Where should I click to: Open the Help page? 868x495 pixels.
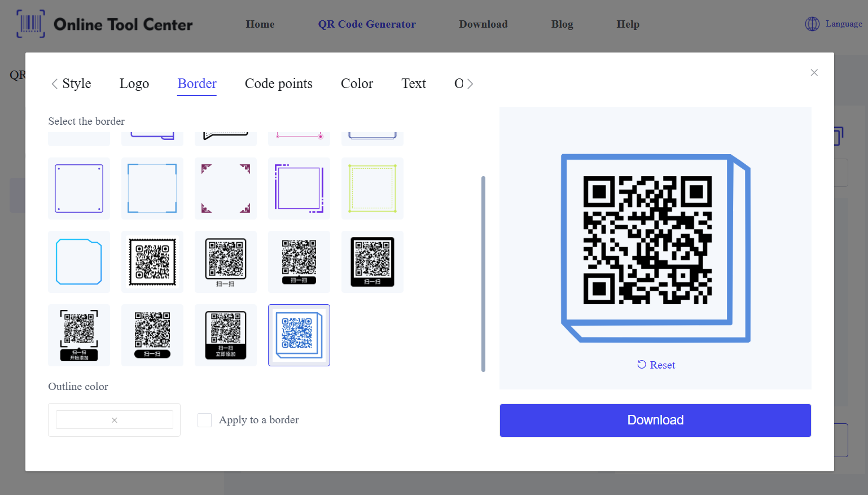tap(628, 24)
